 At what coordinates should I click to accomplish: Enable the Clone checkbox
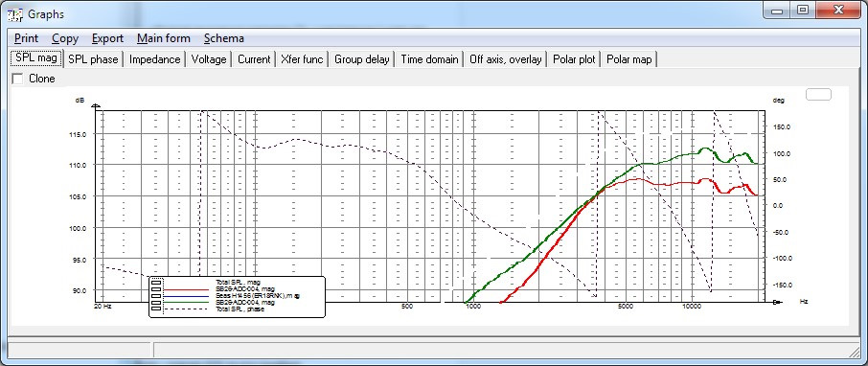click(x=17, y=79)
